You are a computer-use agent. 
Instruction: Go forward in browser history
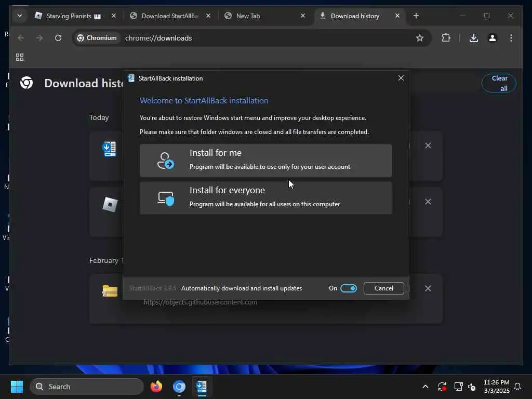coord(39,38)
